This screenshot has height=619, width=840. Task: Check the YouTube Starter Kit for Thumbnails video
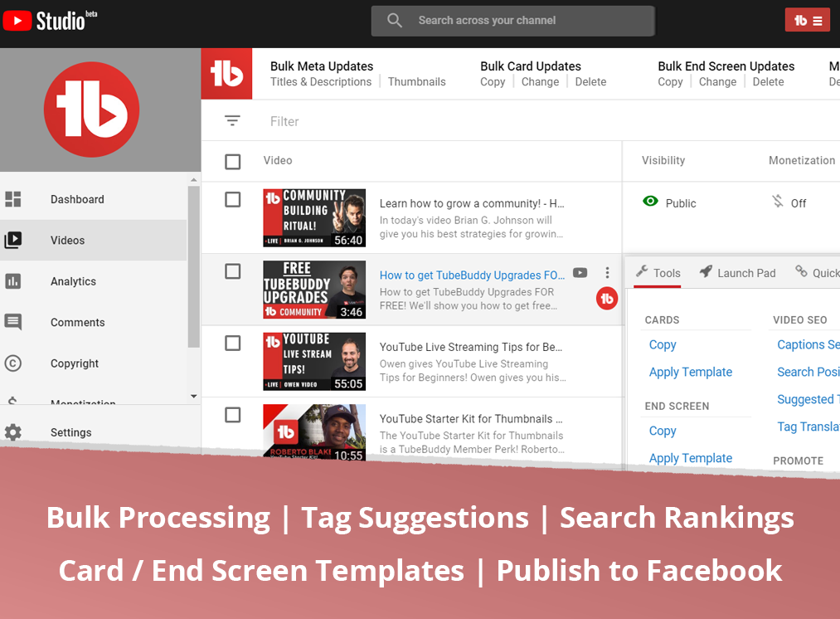(x=232, y=416)
